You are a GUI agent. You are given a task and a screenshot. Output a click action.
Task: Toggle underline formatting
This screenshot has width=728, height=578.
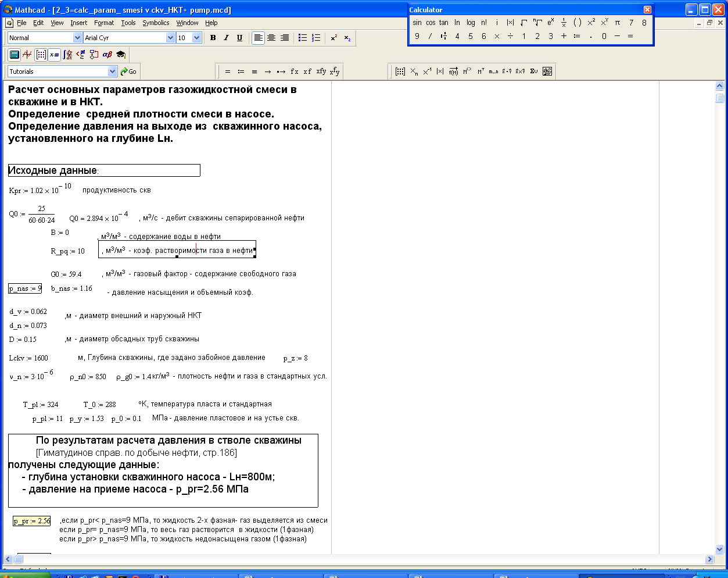pos(240,38)
